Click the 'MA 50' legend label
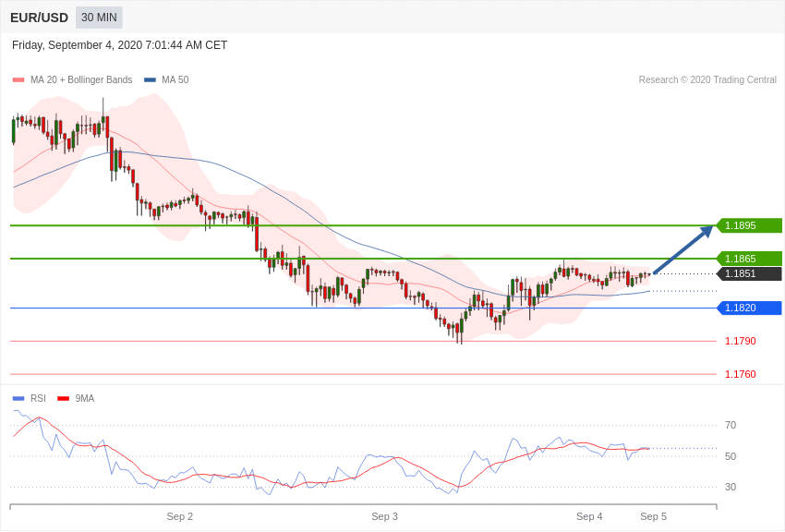 click(x=175, y=80)
